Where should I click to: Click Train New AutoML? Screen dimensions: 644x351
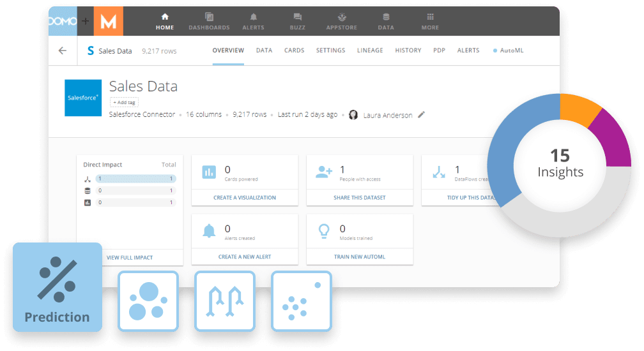pos(360,257)
